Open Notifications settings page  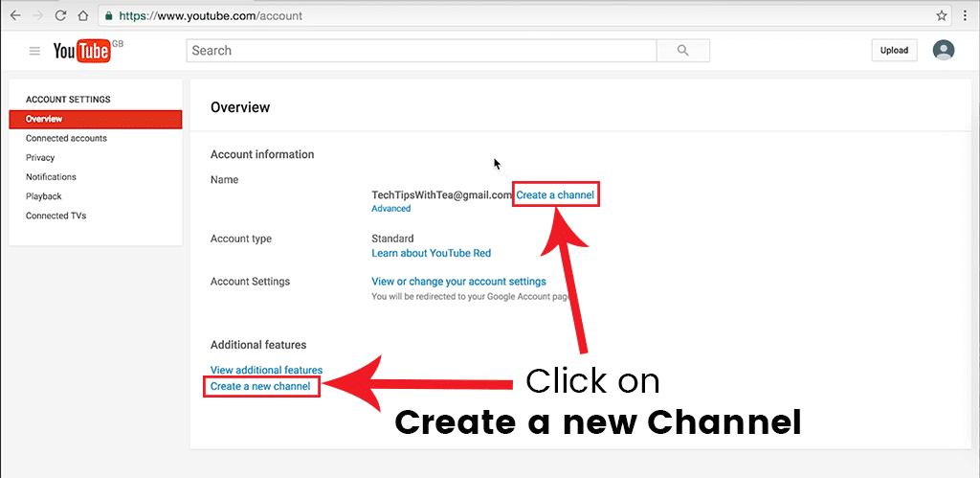pos(51,177)
